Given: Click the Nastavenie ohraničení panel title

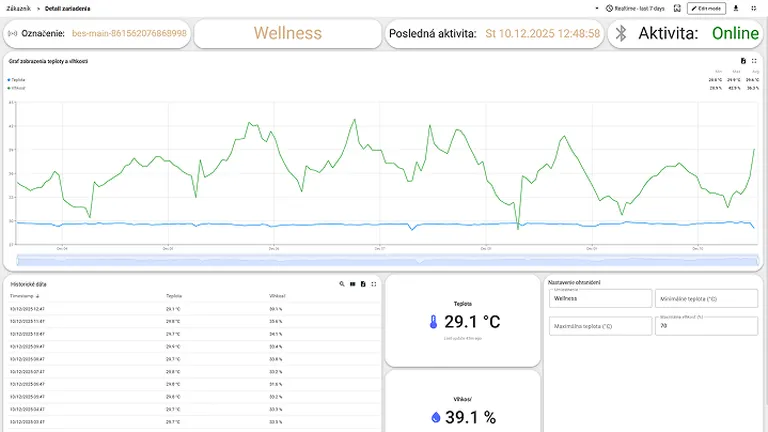Looking at the screenshot, I should (x=574, y=283).
